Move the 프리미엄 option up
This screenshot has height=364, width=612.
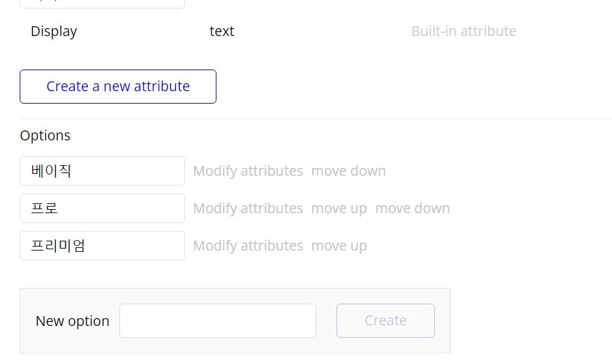click(x=339, y=246)
